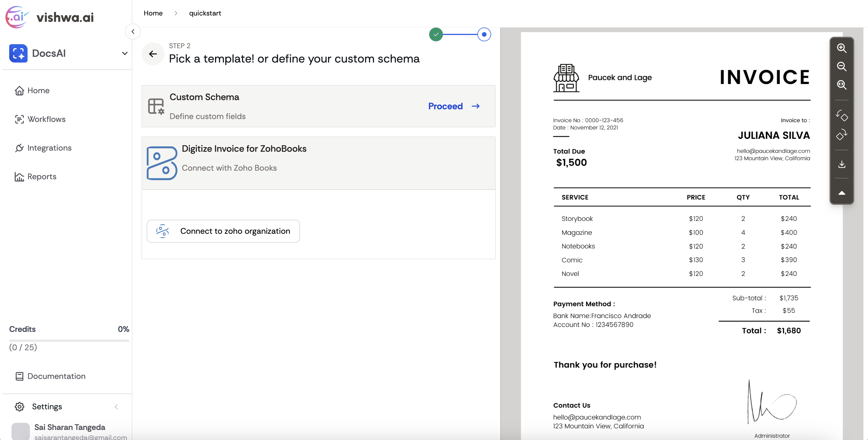Click the quickstart breadcrumb

click(x=205, y=13)
